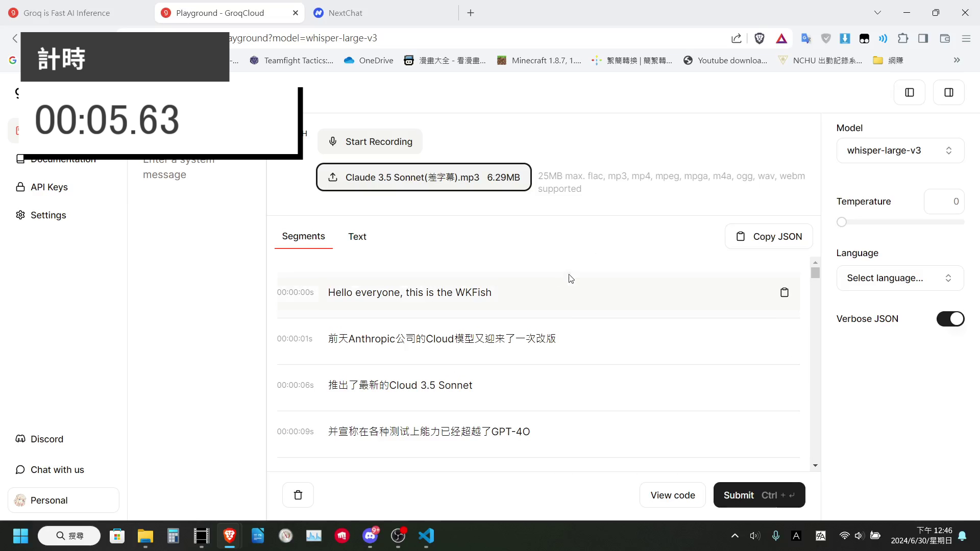
Task: Open the Personal organization selector
Action: tap(63, 500)
